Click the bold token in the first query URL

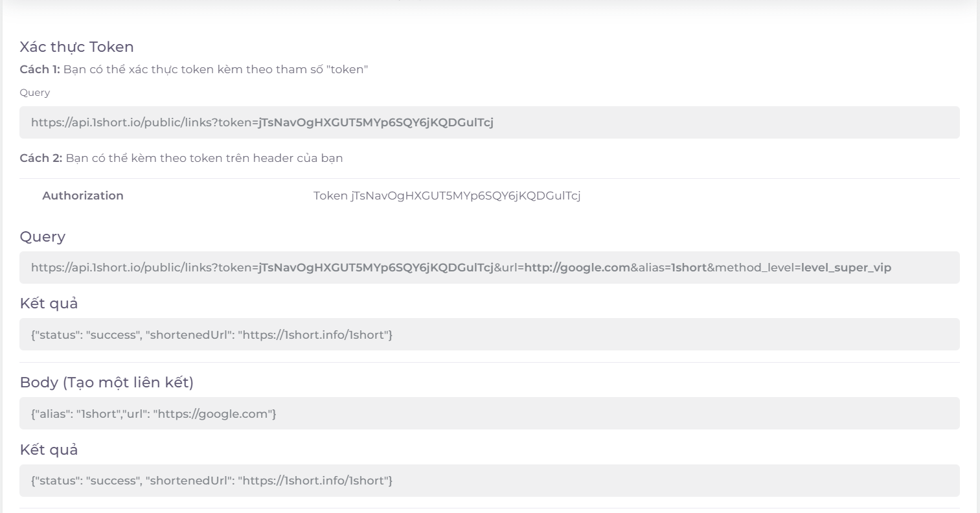pyautogui.click(x=376, y=122)
